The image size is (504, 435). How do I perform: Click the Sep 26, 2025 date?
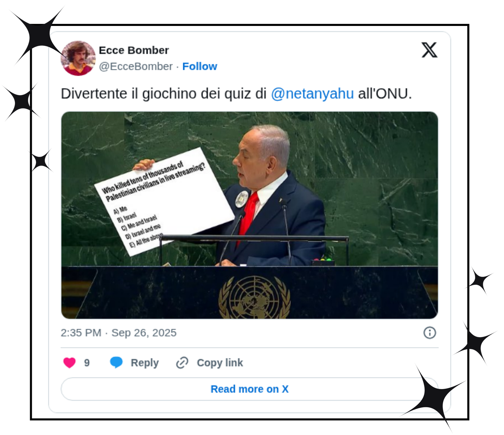(144, 333)
